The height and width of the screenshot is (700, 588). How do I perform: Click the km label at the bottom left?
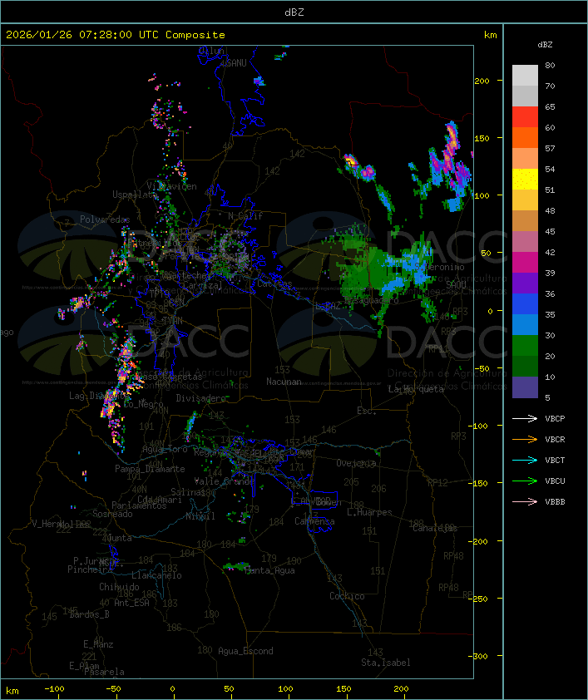pyautogui.click(x=12, y=691)
